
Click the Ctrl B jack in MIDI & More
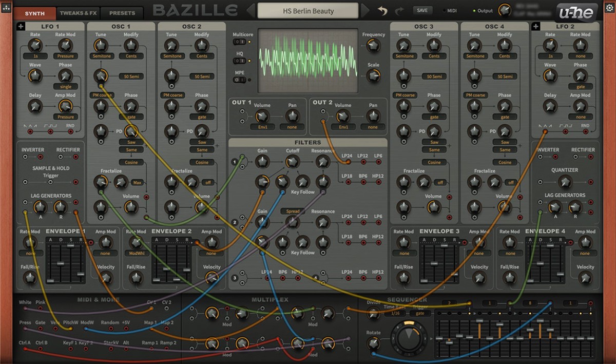pyautogui.click(x=41, y=349)
